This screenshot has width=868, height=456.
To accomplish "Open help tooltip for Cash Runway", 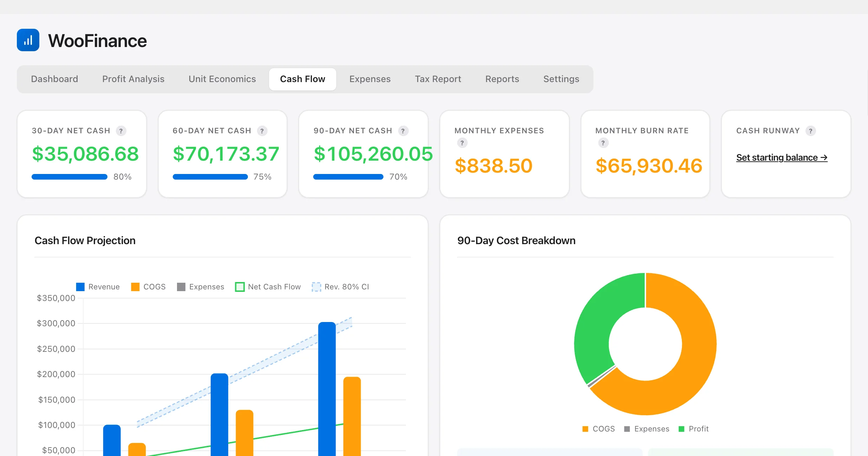I will point(810,131).
